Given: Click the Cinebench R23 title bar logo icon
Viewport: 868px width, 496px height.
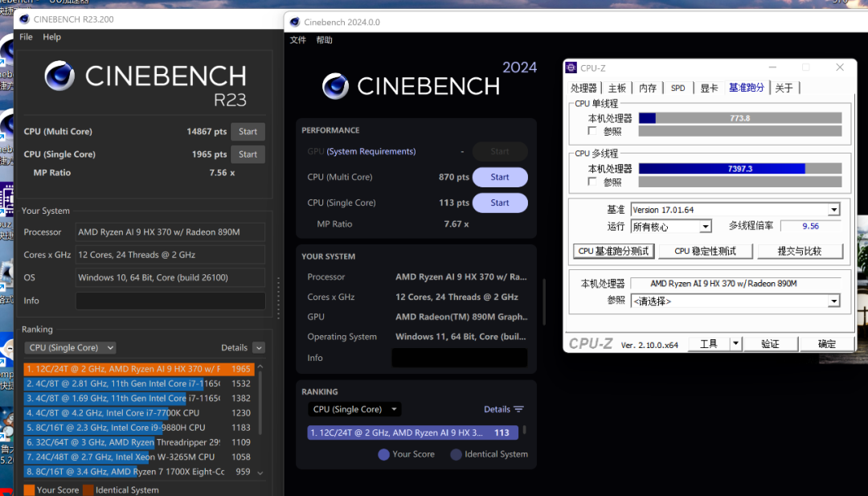Looking at the screenshot, I should (x=24, y=18).
